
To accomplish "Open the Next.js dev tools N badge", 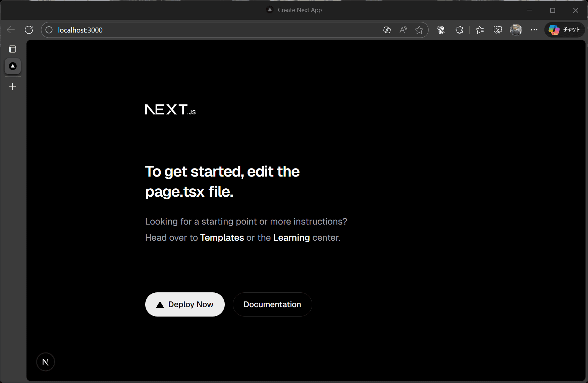I will [46, 362].
